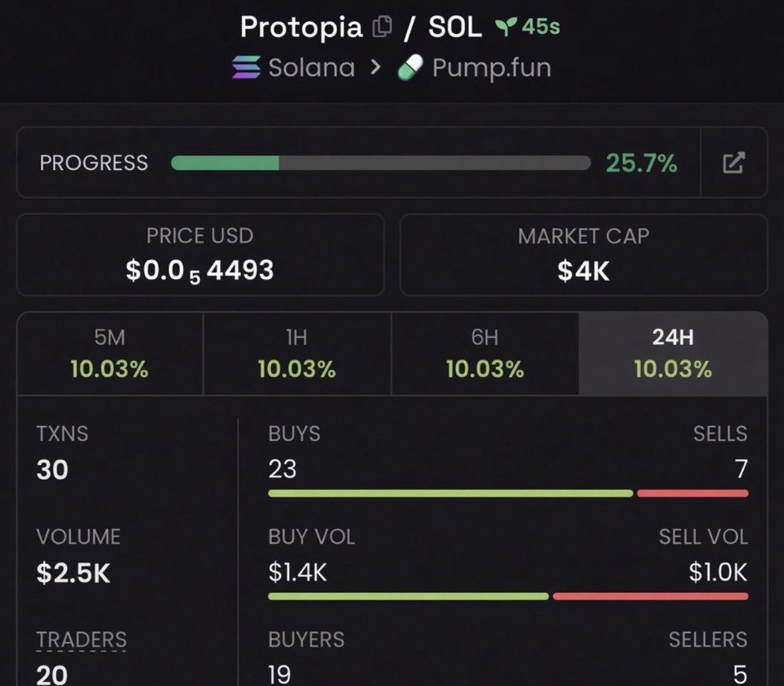This screenshot has height=686, width=784.
Task: Select the 24H timeframe tab
Action: 673,354
